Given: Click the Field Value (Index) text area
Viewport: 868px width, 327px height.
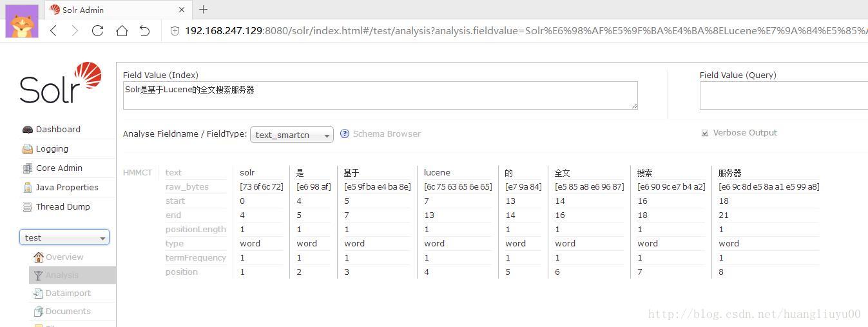Looking at the screenshot, I should point(380,95).
